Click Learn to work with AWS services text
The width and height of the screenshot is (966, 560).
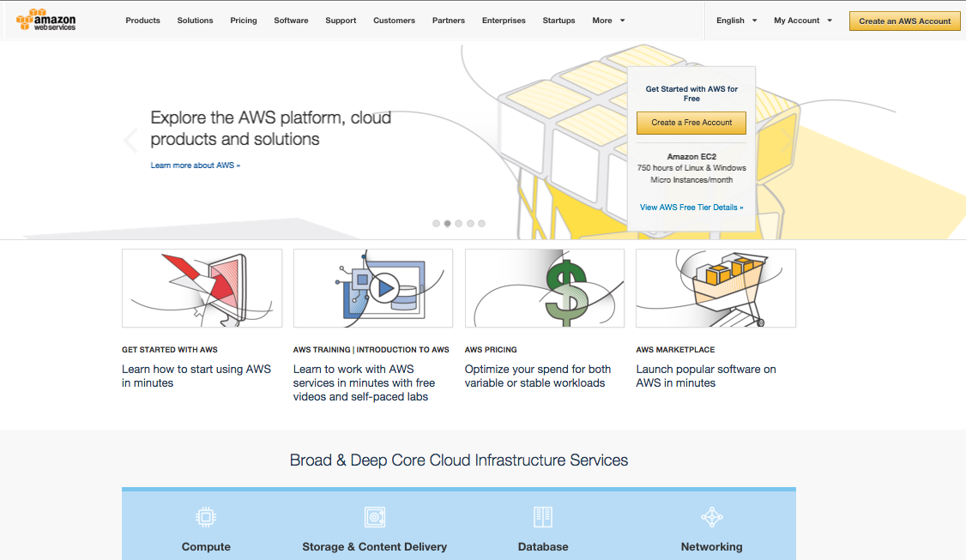coord(364,382)
